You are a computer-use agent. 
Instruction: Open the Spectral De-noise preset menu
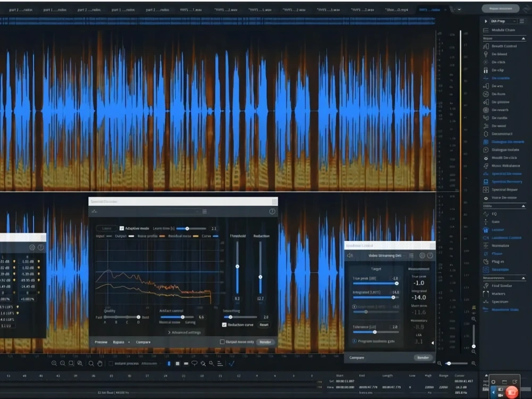205,211
